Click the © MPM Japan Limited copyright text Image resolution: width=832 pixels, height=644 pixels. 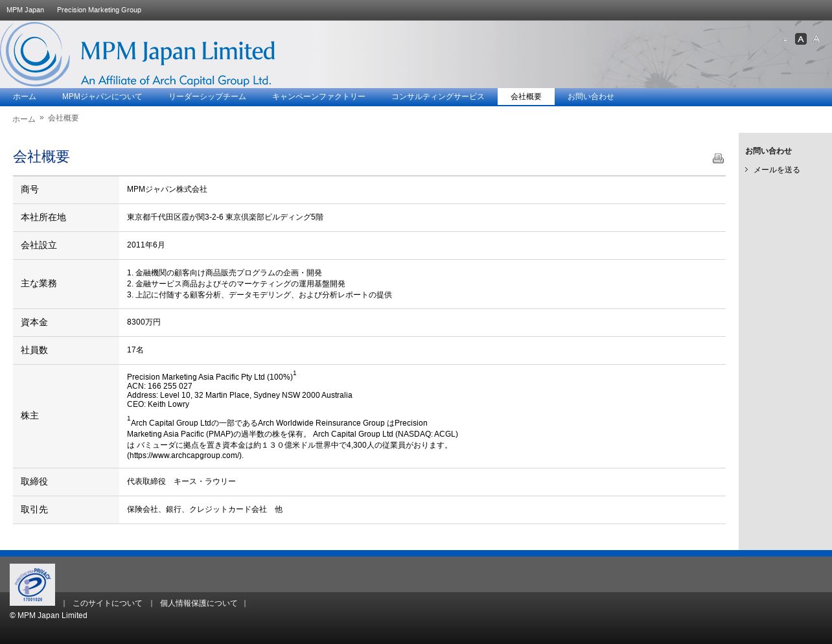coord(49,615)
